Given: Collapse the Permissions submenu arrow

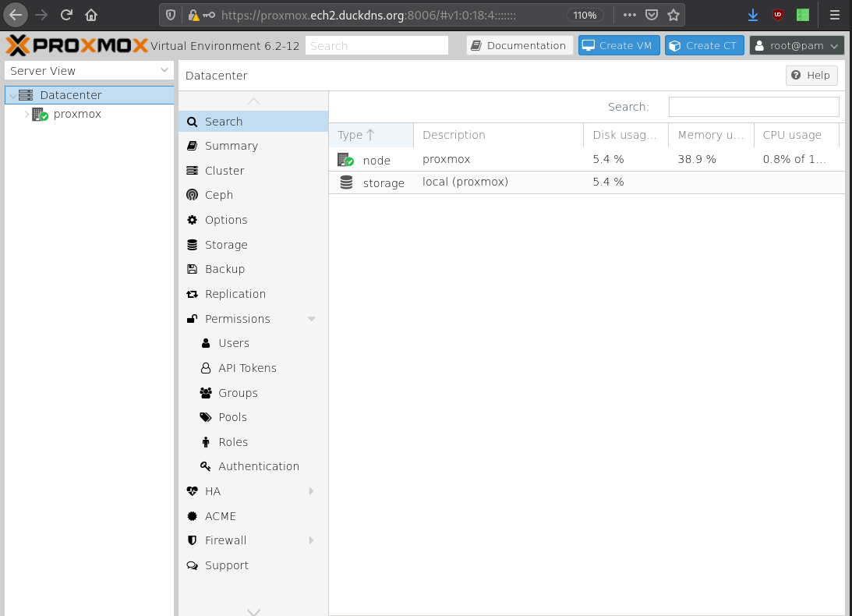Looking at the screenshot, I should click(x=311, y=319).
